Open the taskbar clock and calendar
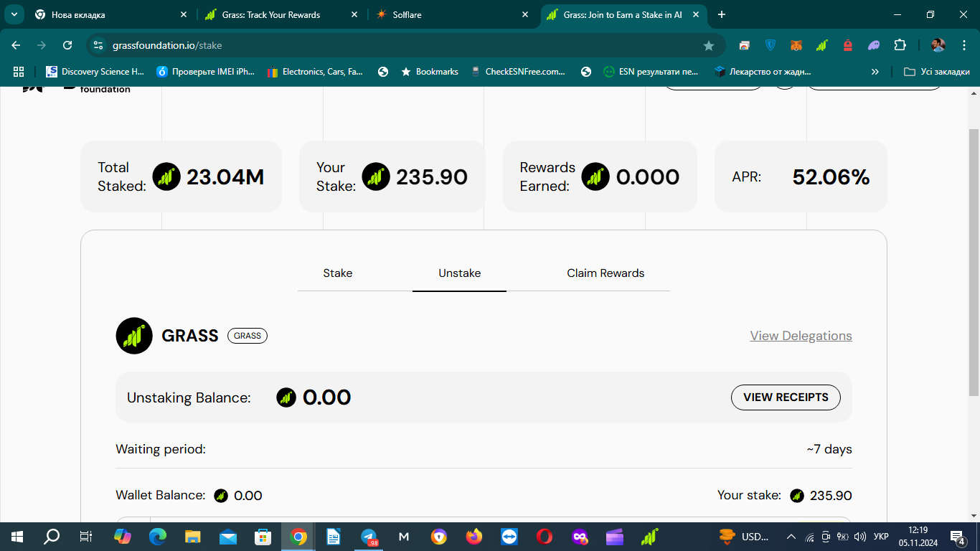This screenshot has width=980, height=551. [917, 537]
